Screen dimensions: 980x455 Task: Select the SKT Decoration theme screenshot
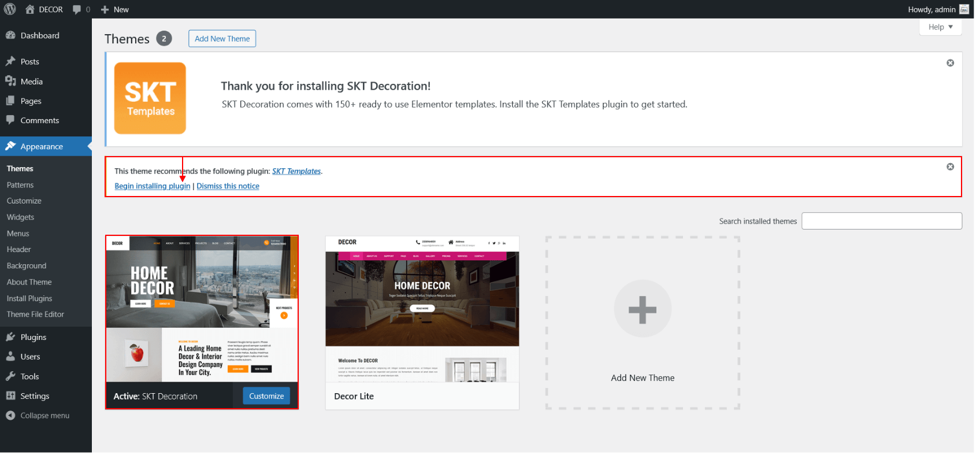[202, 309]
